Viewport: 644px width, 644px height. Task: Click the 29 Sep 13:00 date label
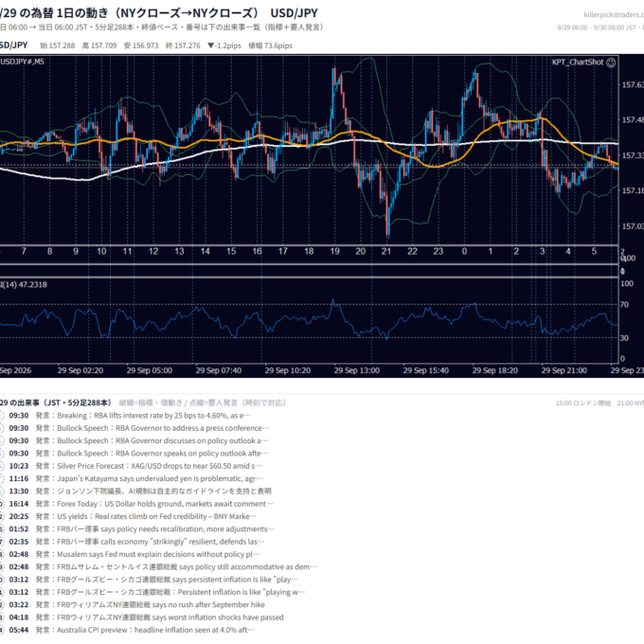(357, 370)
